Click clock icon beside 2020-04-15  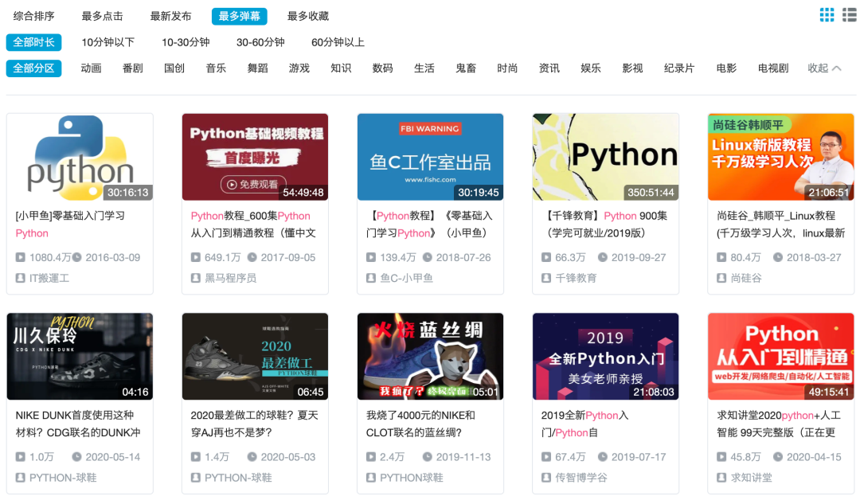click(778, 457)
